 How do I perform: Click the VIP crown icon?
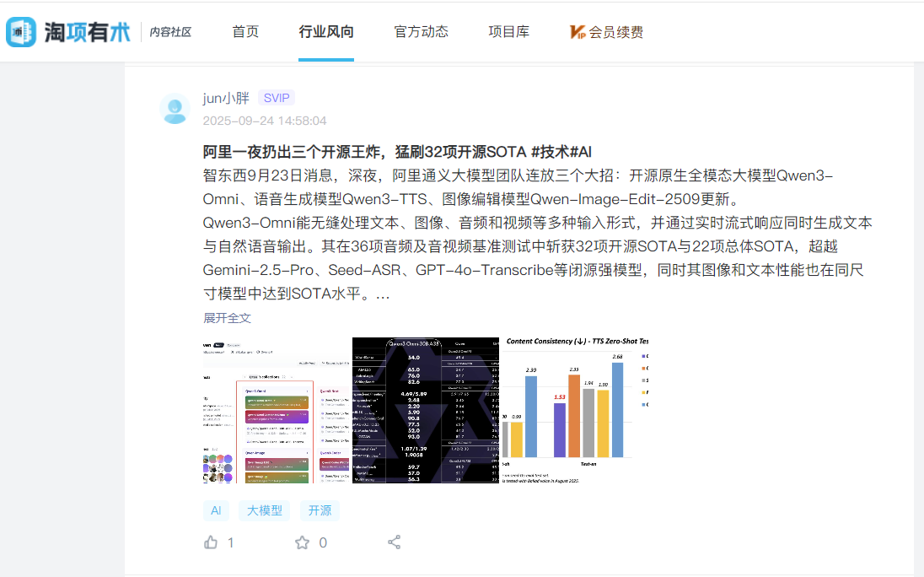[x=577, y=32]
